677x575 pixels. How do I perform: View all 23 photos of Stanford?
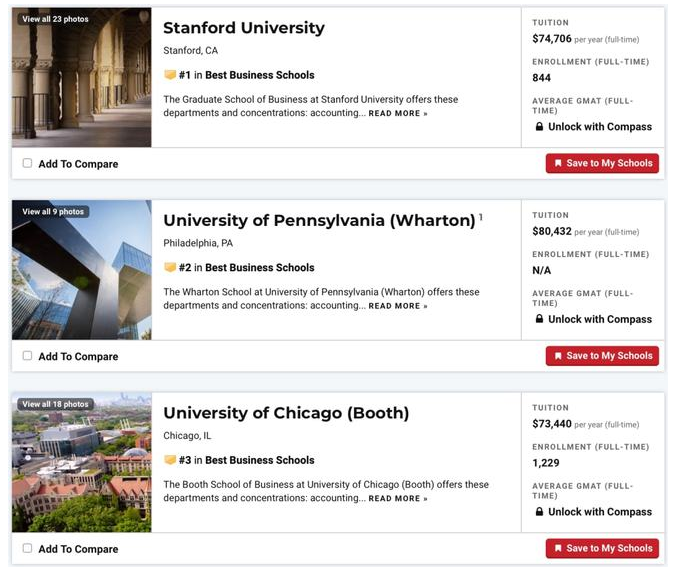point(55,19)
